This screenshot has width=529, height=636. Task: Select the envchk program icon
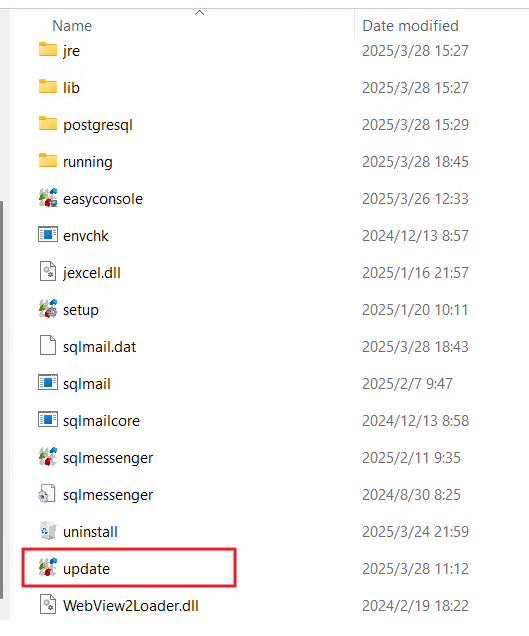pyautogui.click(x=48, y=235)
